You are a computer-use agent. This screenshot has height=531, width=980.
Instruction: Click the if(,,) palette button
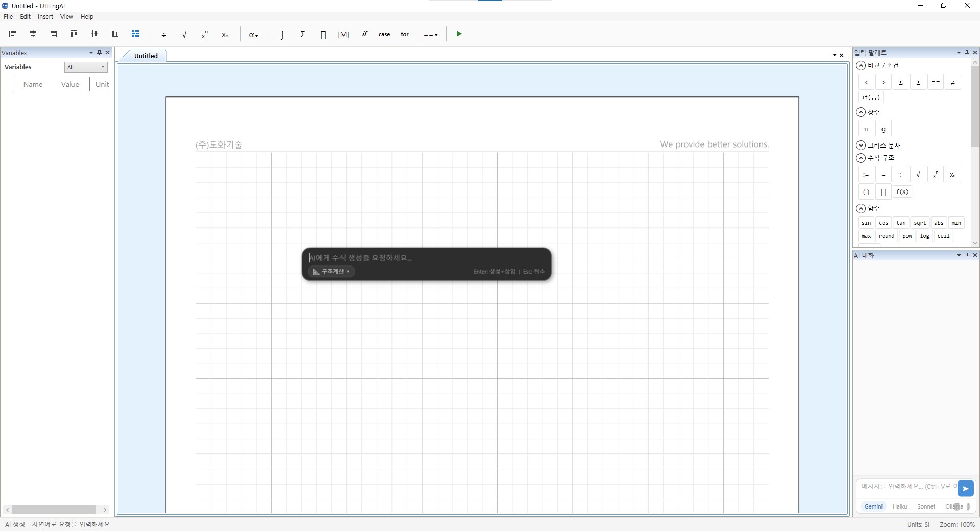coord(870,98)
